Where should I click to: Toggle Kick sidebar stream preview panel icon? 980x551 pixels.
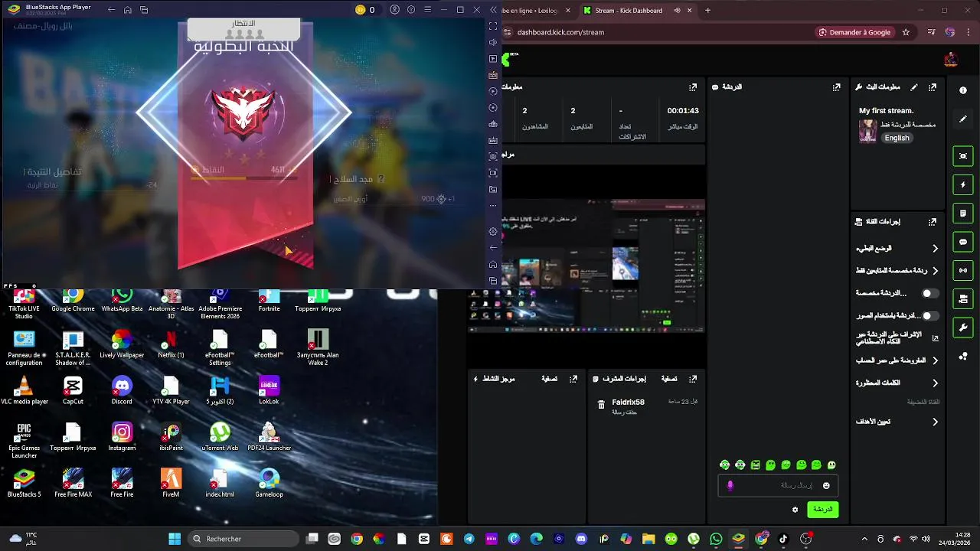[963, 156]
